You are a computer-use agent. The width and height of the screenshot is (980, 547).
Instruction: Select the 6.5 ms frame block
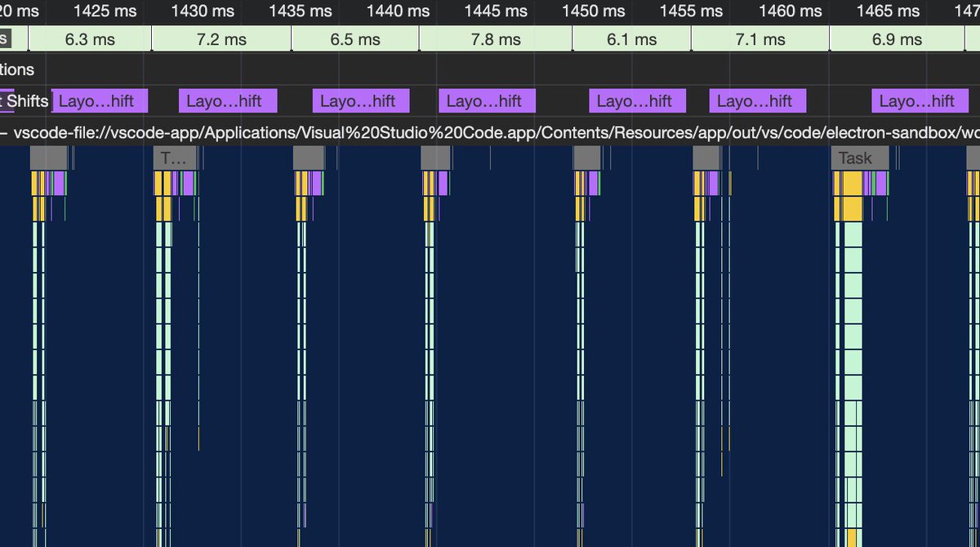pyautogui.click(x=355, y=39)
